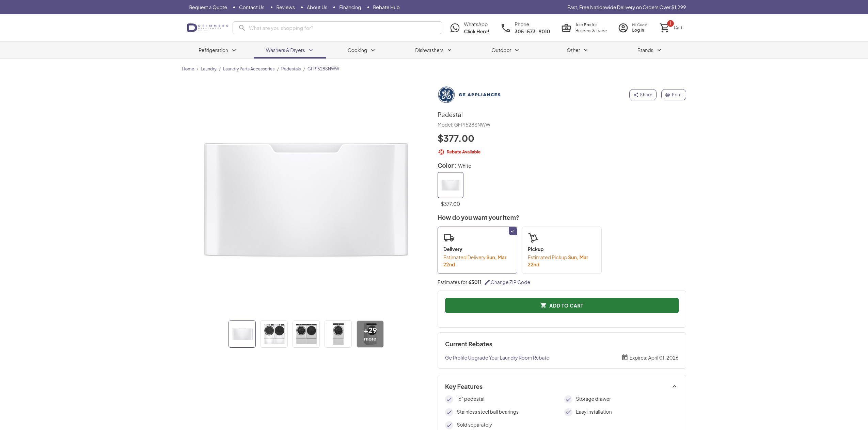The height and width of the screenshot is (430, 868).
Task: Choose the White color swatch
Action: point(450,185)
